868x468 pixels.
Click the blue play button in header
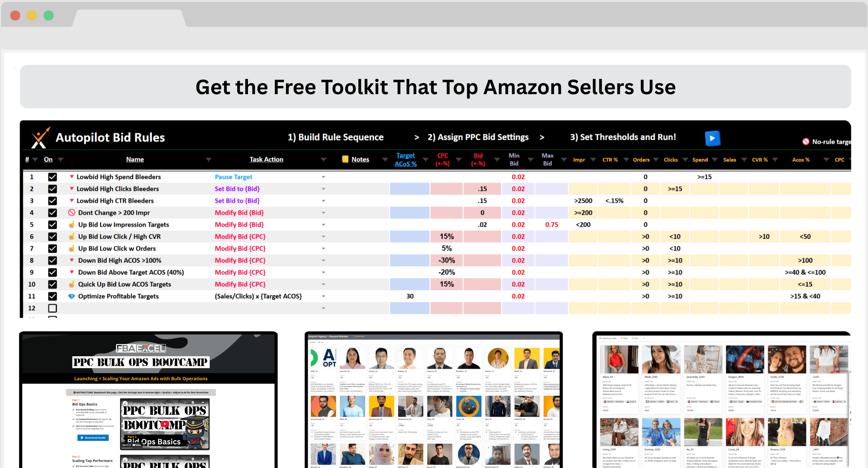[712, 138]
